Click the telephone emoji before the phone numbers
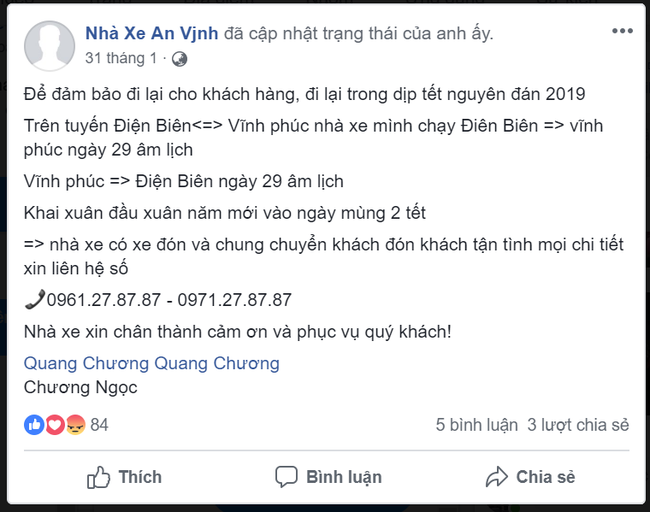The width and height of the screenshot is (650, 512). (x=34, y=299)
